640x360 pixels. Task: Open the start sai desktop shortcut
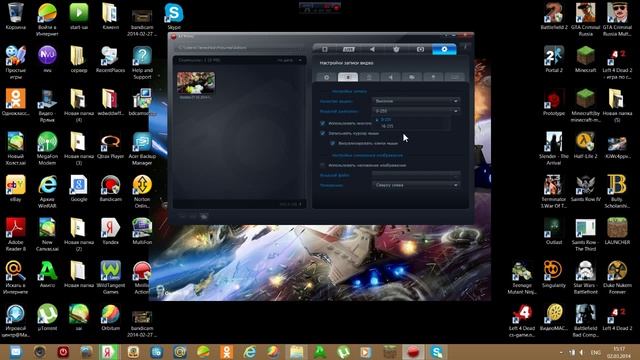coord(79,16)
